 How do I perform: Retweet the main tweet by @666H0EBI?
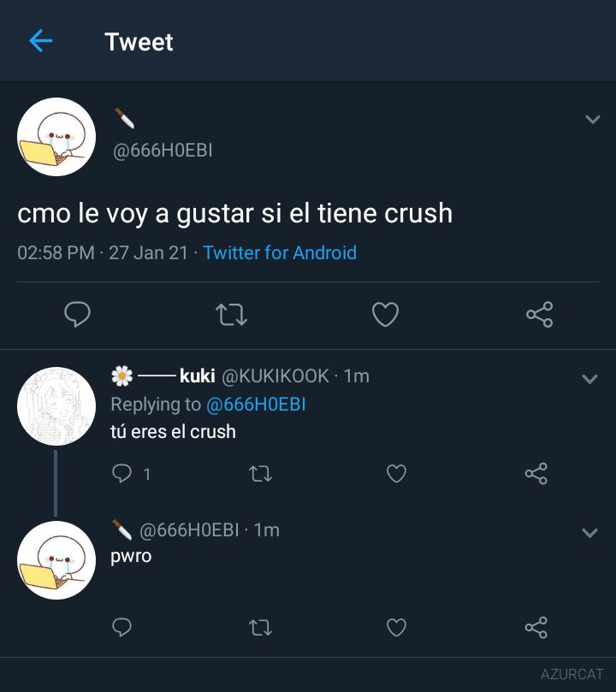231,315
